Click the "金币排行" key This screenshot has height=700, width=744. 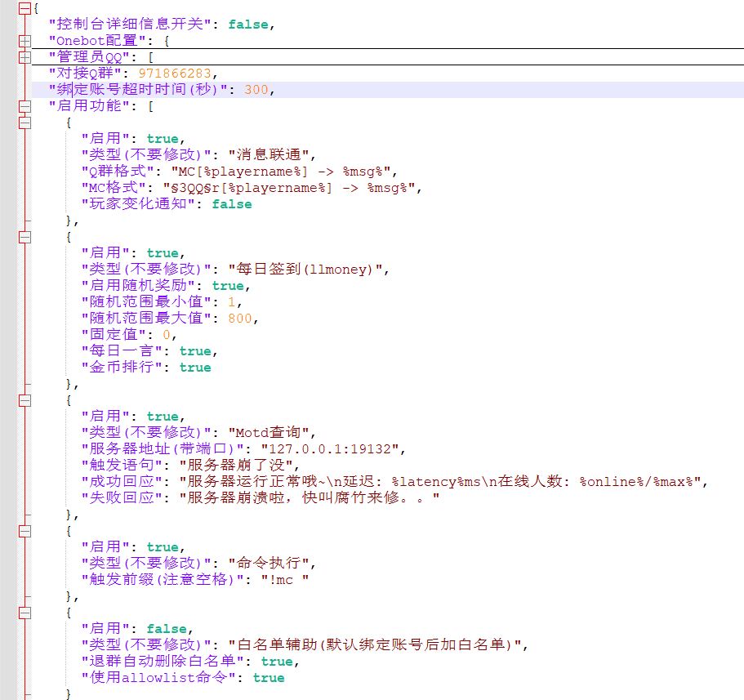pyautogui.click(x=122, y=368)
